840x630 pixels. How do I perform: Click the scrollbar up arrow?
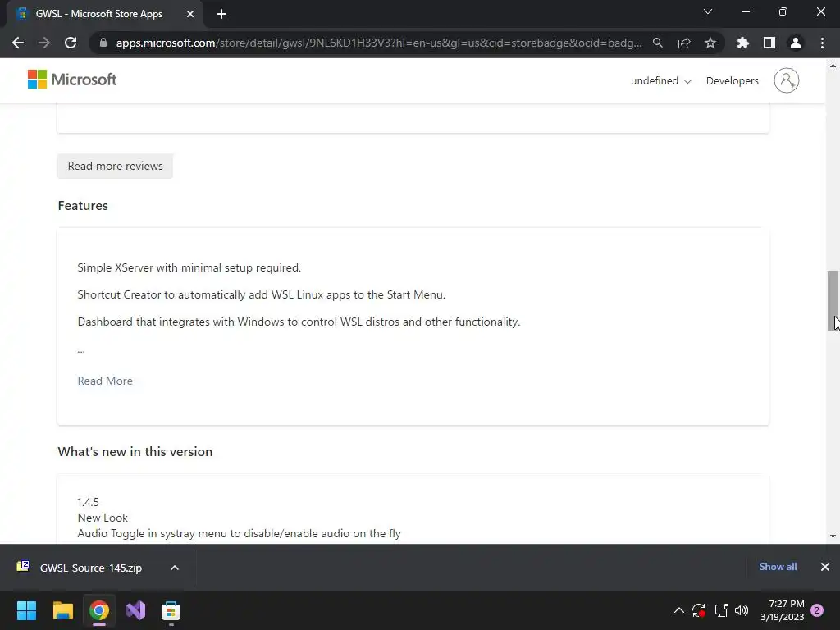coord(833,66)
